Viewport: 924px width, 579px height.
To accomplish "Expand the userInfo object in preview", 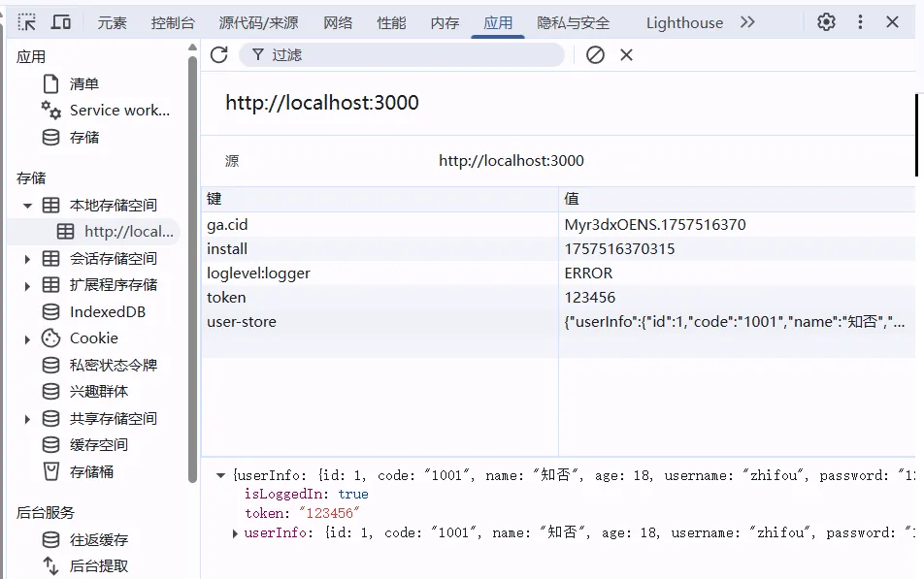I will pos(235,532).
